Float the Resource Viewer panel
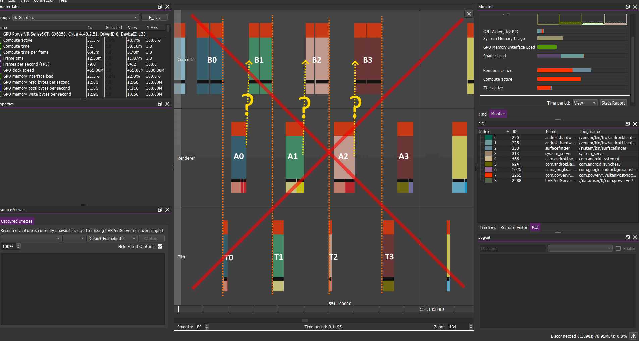This screenshot has width=644, height=344. 160,210
